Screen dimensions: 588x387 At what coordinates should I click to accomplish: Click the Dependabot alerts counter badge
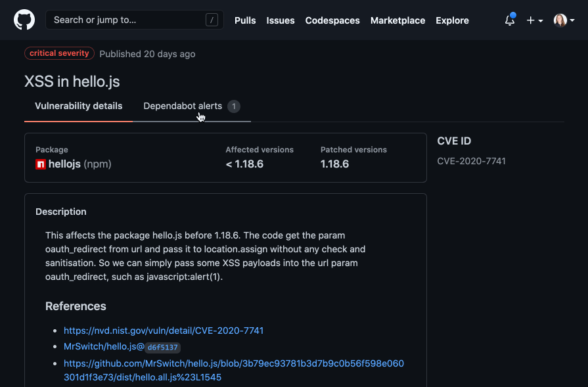coord(234,106)
